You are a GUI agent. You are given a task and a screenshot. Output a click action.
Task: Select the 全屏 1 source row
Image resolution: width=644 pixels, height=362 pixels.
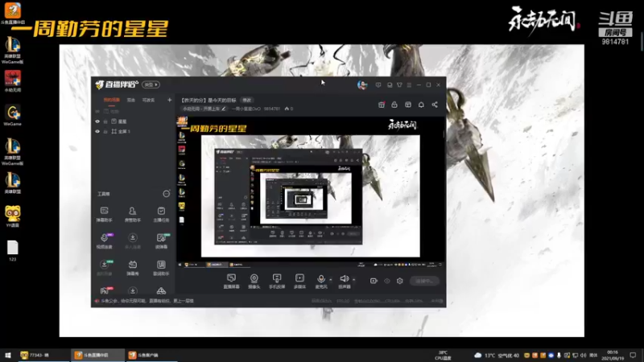(x=133, y=131)
